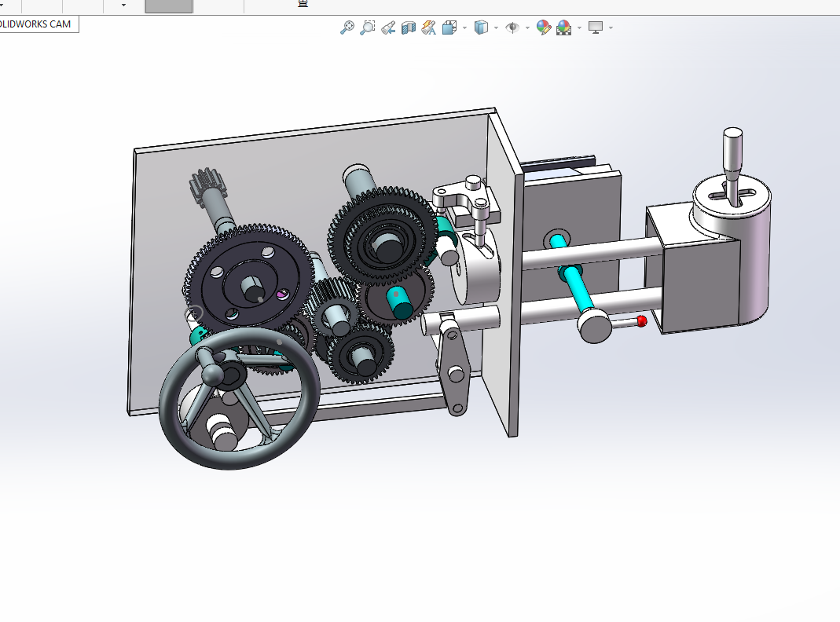
Task: Select the red knob on the lever
Action: pos(642,321)
